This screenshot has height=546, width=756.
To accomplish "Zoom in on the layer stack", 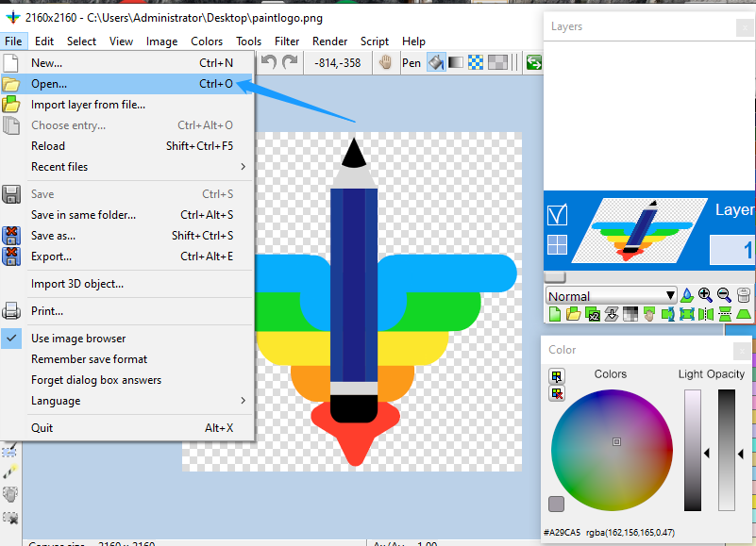I will coord(705,295).
